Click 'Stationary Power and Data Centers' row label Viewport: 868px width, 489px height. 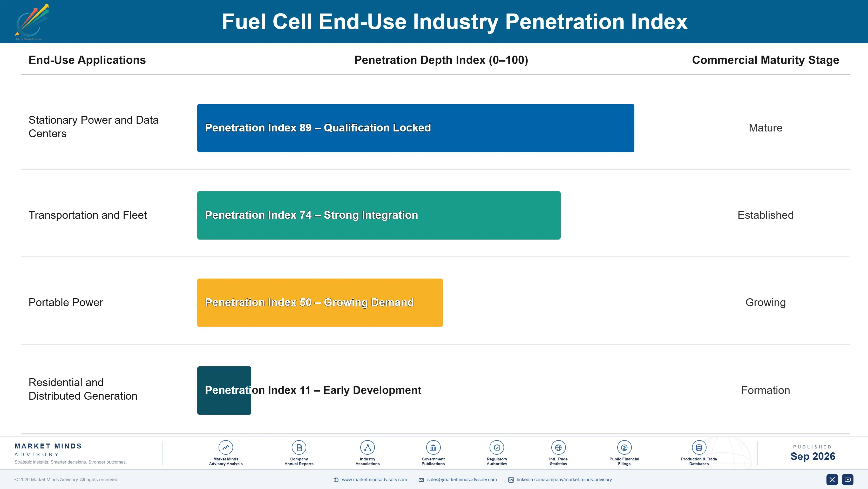(93, 127)
